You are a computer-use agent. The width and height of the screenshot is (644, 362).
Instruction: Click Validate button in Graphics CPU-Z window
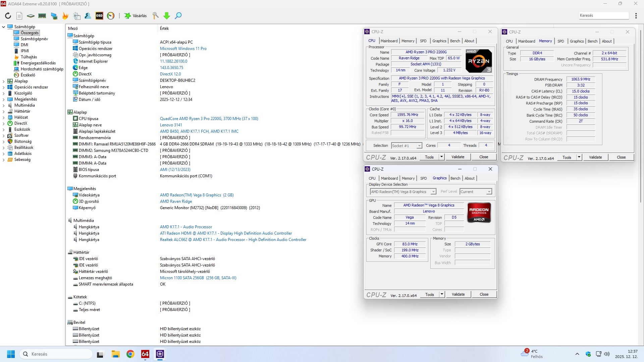click(458, 294)
